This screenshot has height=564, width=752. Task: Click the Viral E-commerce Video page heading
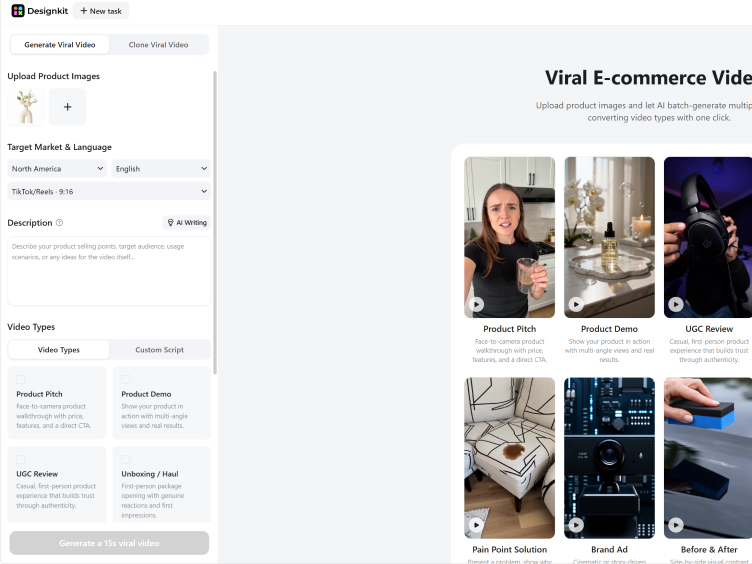point(648,78)
